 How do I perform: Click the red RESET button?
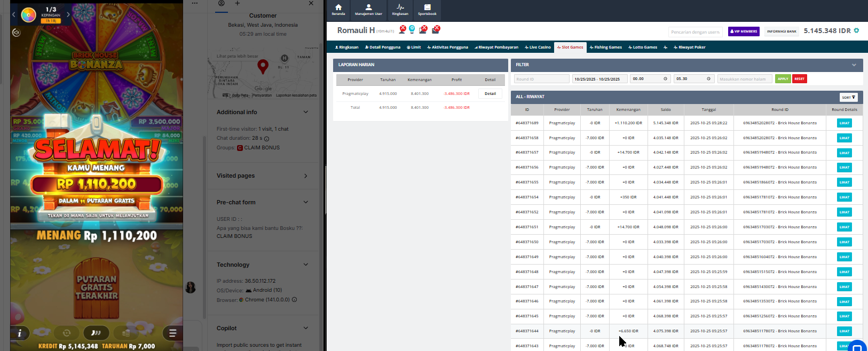point(799,79)
